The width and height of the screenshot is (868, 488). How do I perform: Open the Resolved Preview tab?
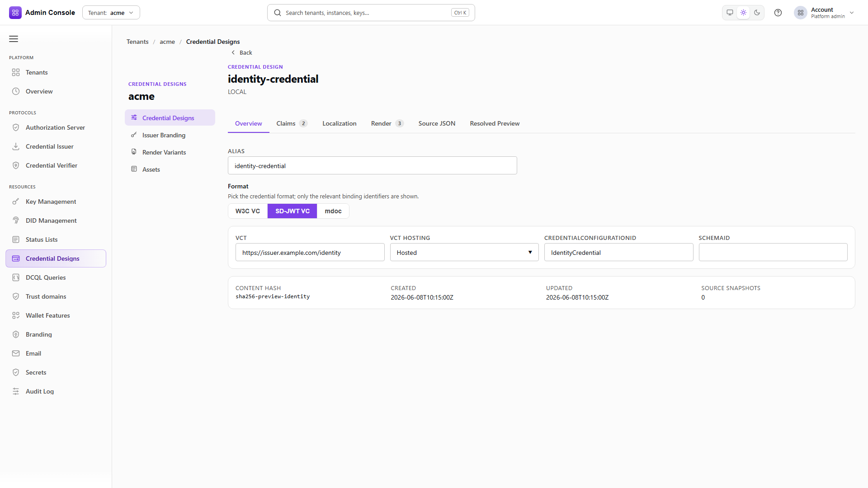495,123
